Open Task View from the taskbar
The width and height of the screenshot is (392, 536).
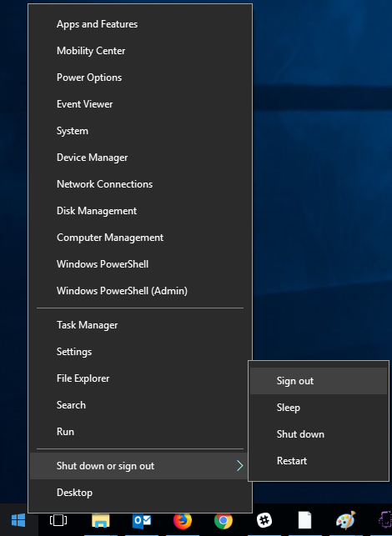58,520
